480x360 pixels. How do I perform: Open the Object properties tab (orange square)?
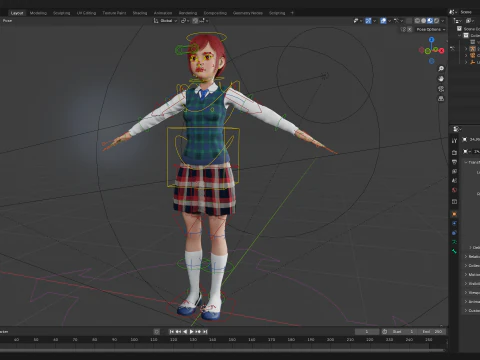454,214
